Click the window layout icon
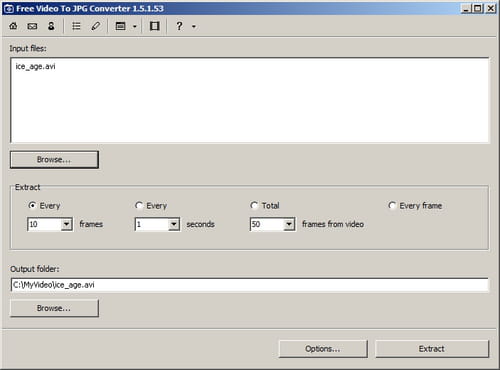 click(121, 26)
